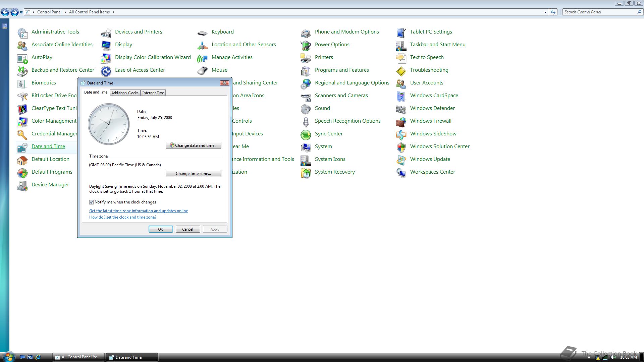Select the Date and Time tab
Screen dimensions: 644x362
[96, 92]
